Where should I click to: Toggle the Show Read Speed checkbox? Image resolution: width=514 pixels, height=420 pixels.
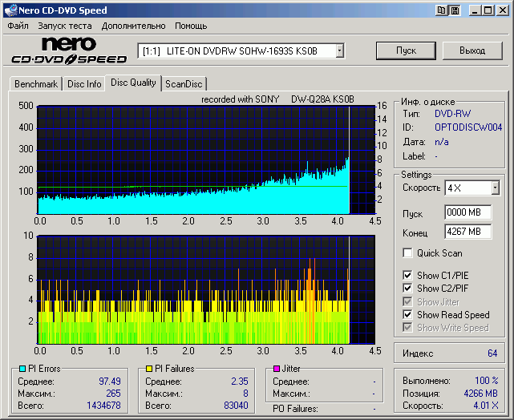[x=408, y=315]
